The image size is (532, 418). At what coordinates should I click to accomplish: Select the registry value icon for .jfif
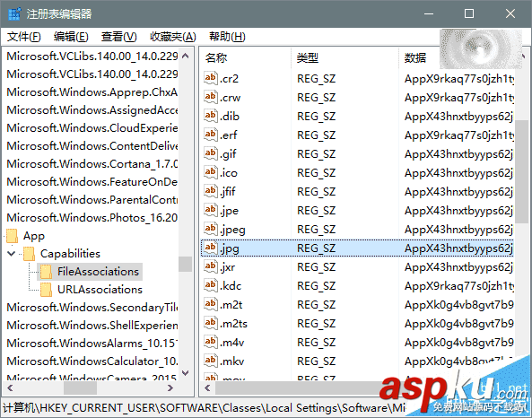(x=211, y=191)
